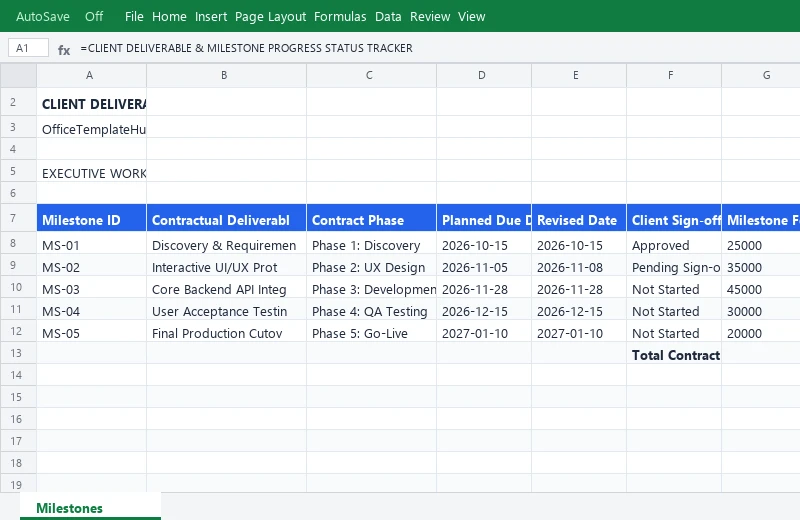Click the Phase 3: Developmen cell
This screenshot has width=800, height=520.
click(x=371, y=289)
